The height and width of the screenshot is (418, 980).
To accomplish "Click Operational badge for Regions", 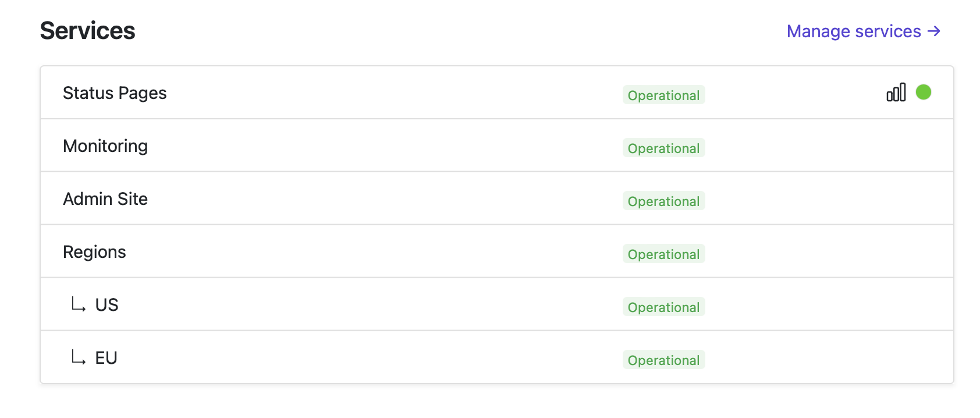I will pos(663,254).
